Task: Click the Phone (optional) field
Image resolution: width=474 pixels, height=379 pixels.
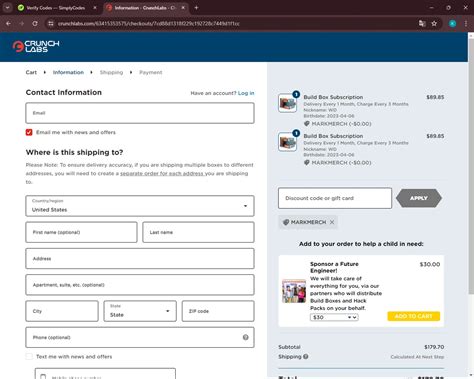Action: coord(140,337)
